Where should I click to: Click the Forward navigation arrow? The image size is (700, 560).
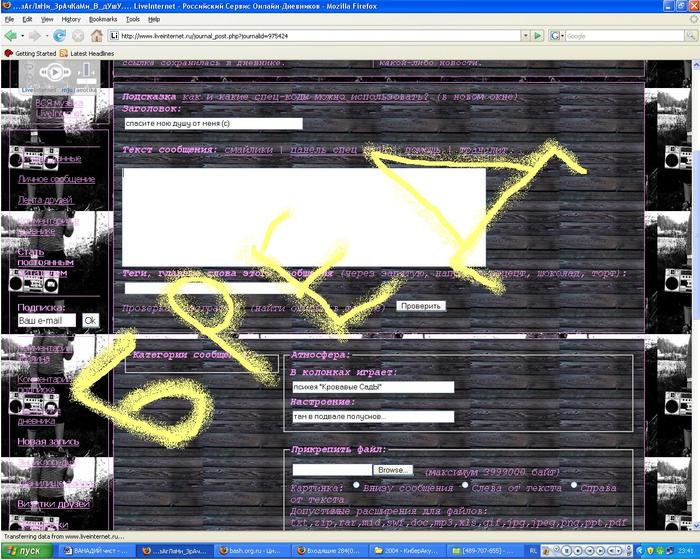[34, 36]
